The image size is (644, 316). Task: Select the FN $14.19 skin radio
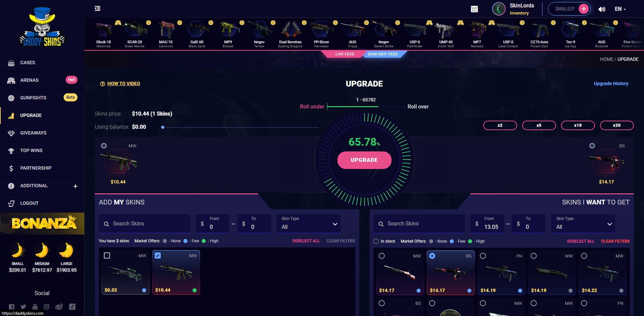483,256
